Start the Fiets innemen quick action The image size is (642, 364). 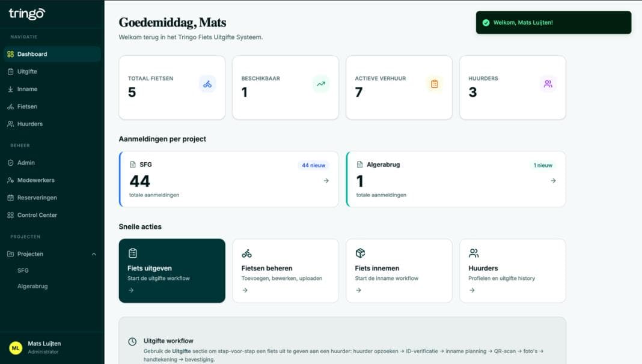[x=399, y=271]
